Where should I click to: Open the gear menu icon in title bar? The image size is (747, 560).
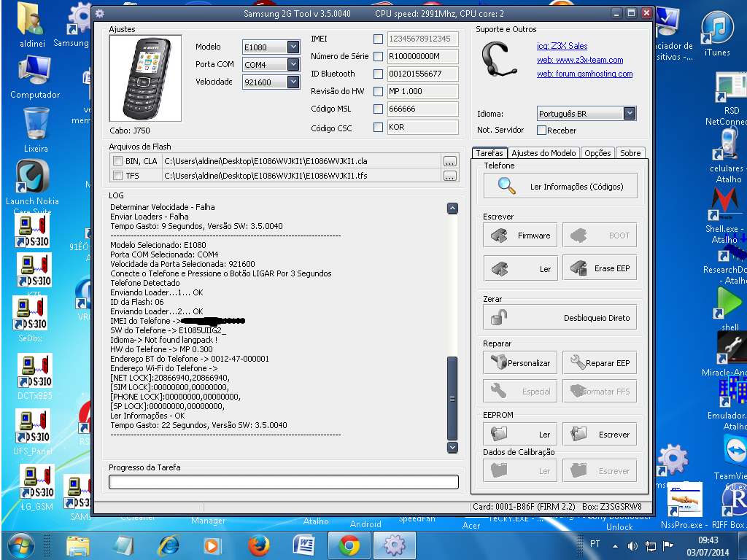100,13
